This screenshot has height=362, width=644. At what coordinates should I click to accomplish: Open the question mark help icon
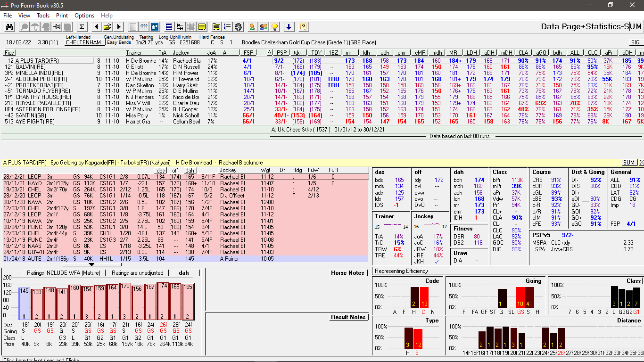(x=304, y=27)
